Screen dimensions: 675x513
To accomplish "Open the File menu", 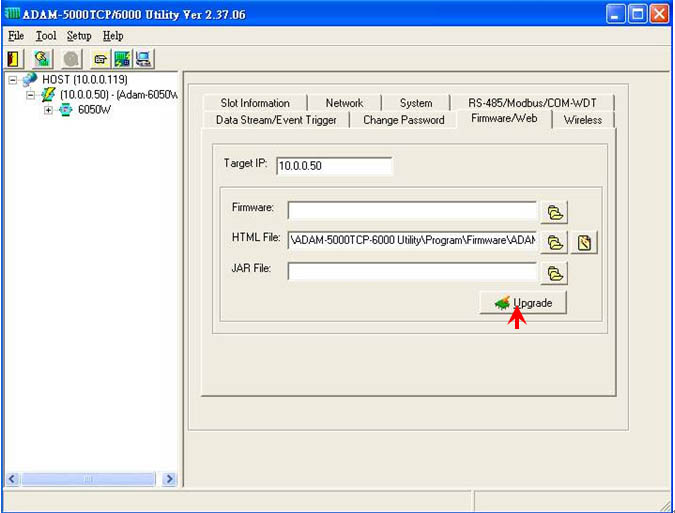I will [x=16, y=36].
